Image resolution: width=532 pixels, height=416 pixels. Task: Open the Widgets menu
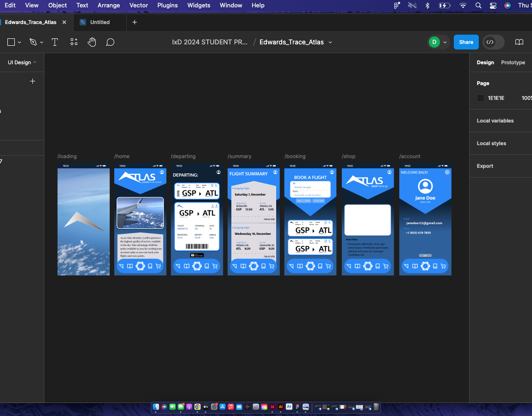pos(199,6)
